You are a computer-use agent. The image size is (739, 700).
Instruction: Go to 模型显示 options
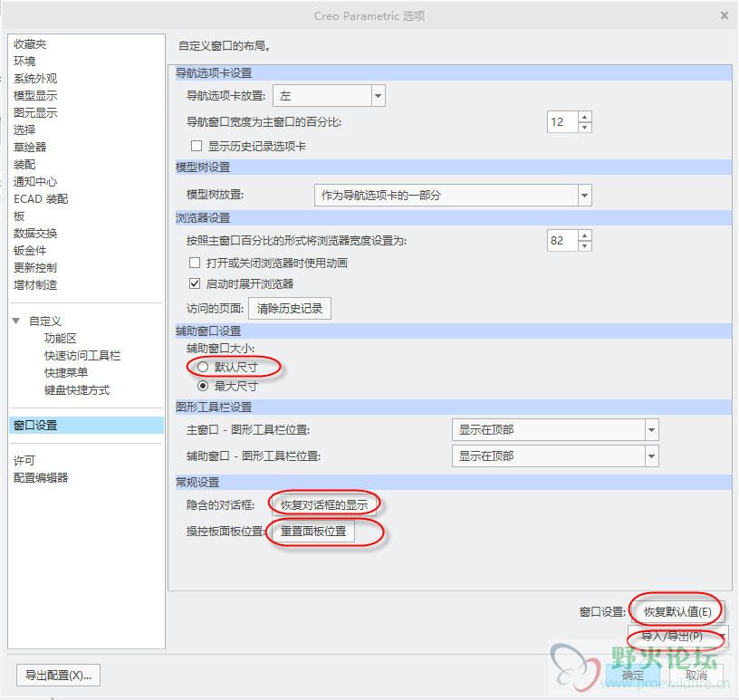35,96
